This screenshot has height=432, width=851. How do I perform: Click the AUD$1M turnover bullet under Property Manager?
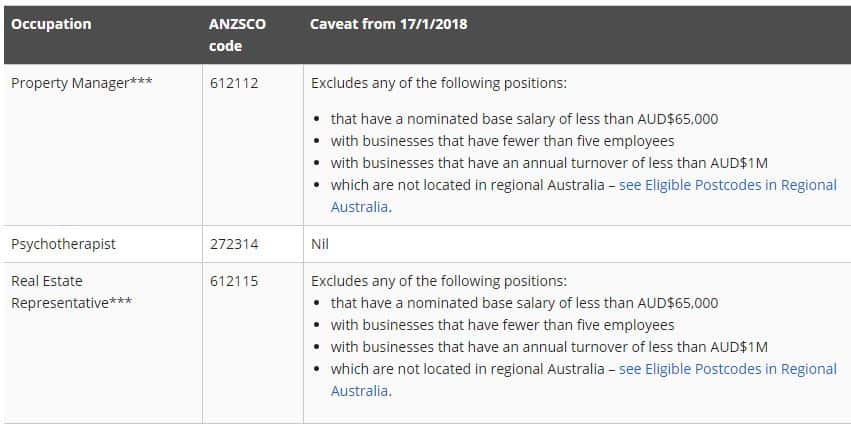tap(549, 163)
